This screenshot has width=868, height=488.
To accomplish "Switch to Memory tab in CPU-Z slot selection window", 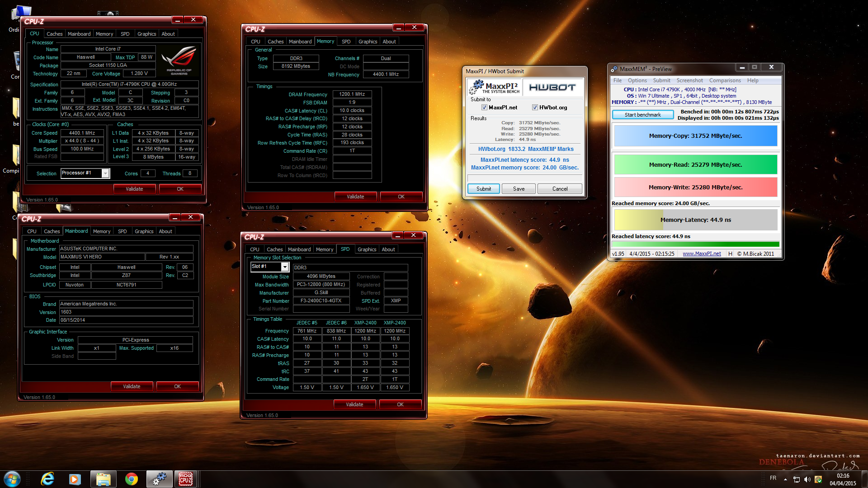I will click(x=325, y=249).
